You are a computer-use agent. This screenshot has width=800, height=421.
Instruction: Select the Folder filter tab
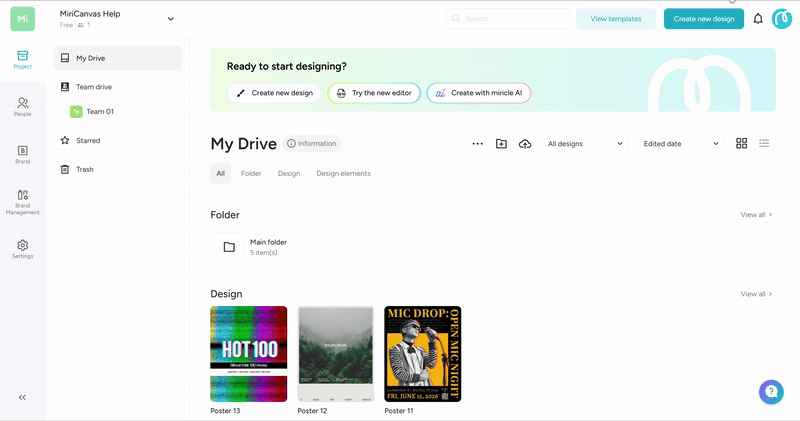coord(251,174)
